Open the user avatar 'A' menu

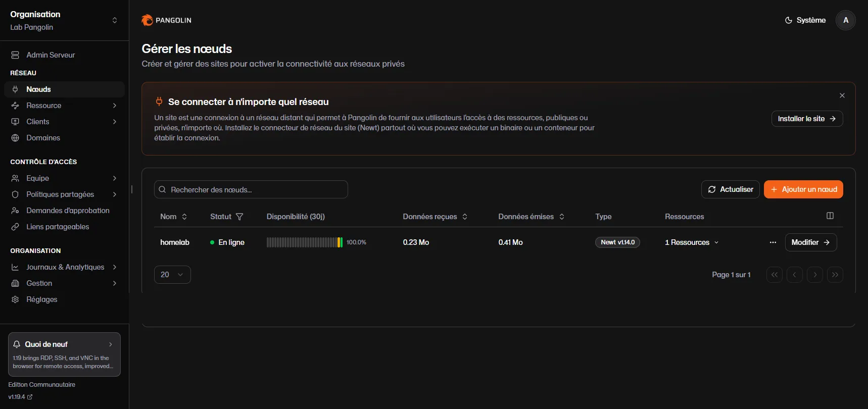coord(846,20)
